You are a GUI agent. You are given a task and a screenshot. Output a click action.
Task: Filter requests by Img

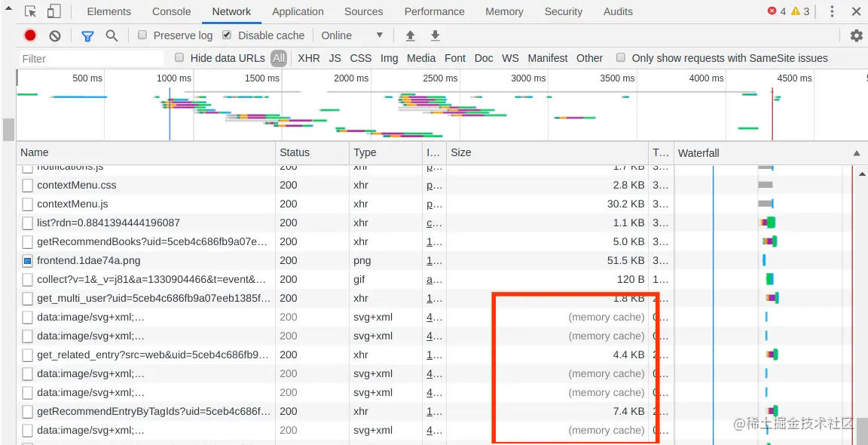(389, 57)
